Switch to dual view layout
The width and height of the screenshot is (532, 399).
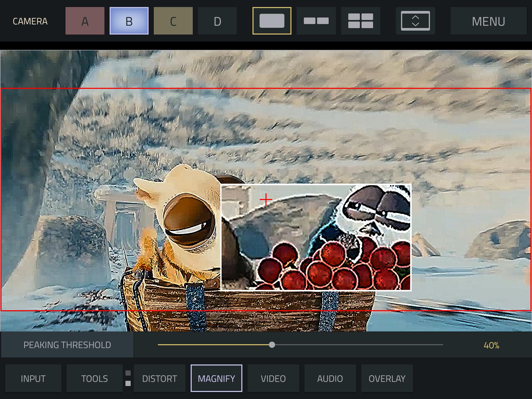click(x=316, y=21)
